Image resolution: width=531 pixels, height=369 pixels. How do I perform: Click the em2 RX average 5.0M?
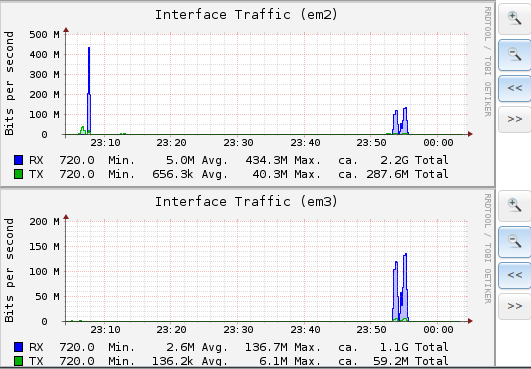point(180,160)
